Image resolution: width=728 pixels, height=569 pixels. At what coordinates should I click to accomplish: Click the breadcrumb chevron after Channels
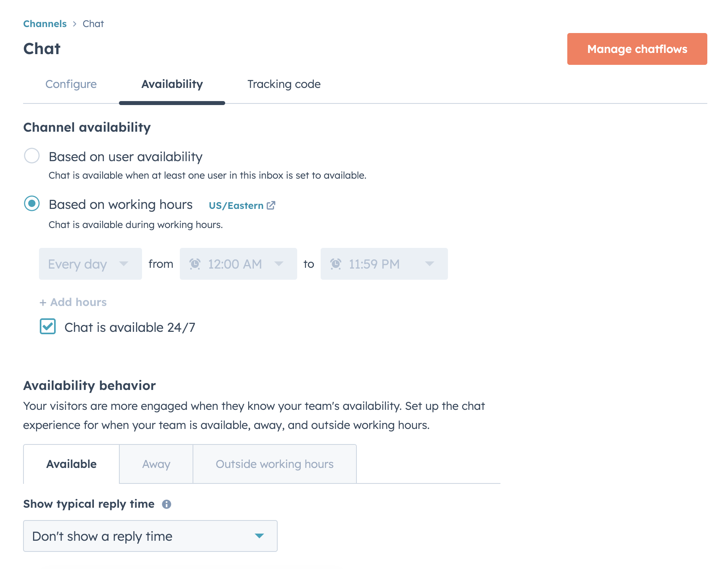pos(74,24)
